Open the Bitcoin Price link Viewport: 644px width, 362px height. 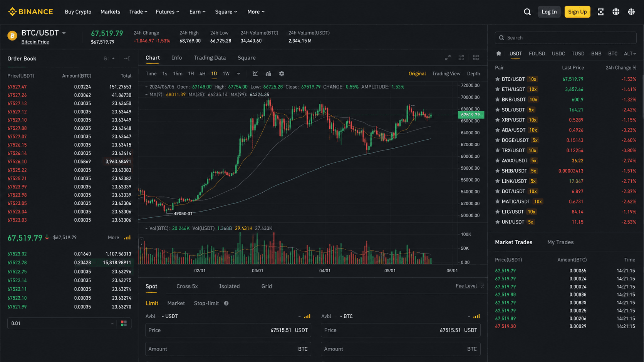[35, 42]
